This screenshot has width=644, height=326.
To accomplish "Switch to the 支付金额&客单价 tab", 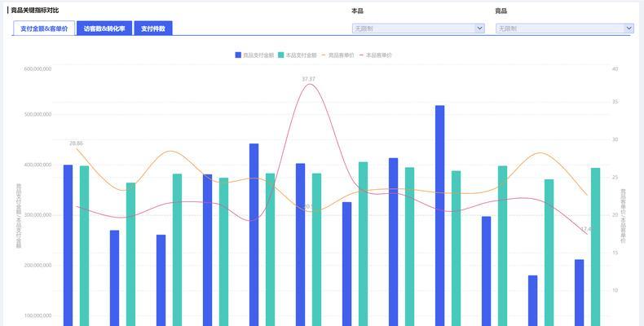I will (x=44, y=29).
